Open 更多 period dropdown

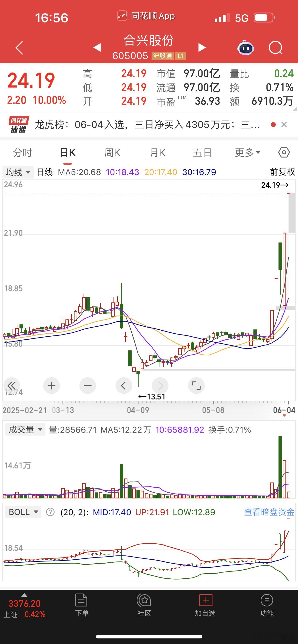pyautogui.click(x=247, y=153)
